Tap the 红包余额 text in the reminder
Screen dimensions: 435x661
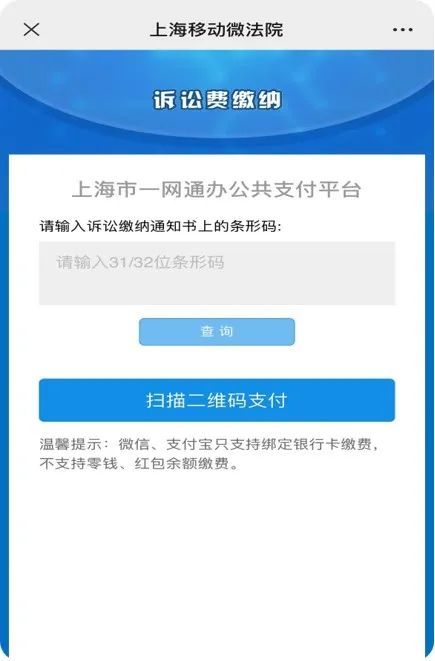point(166,464)
